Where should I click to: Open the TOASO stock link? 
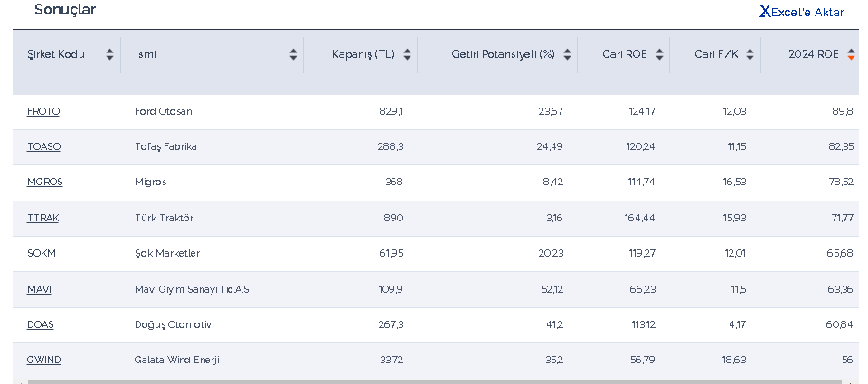(43, 146)
